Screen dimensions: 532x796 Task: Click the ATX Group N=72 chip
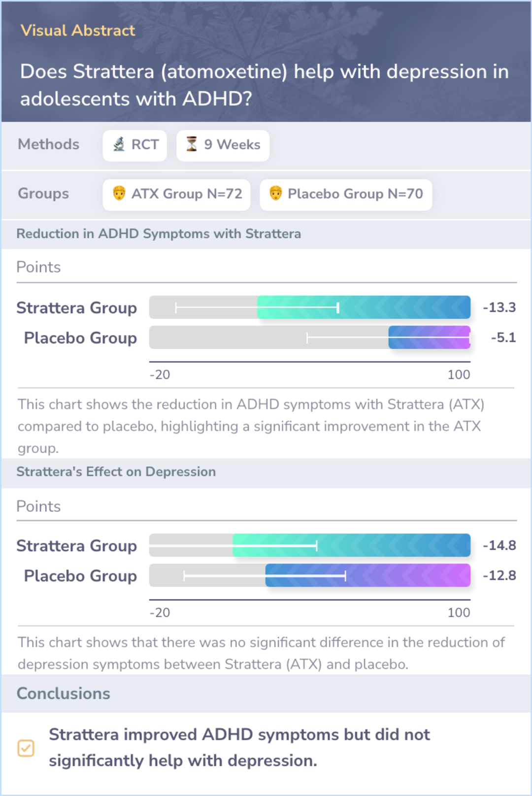click(177, 195)
